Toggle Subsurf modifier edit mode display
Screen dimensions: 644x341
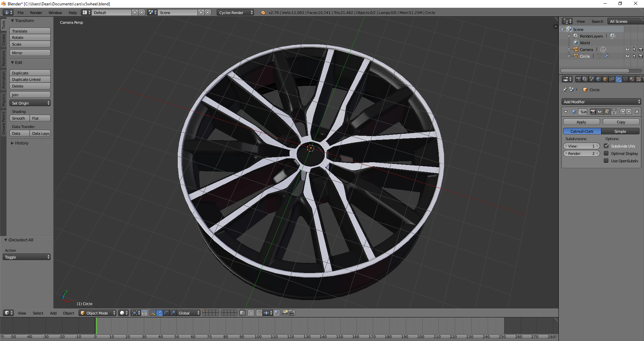pyautogui.click(x=607, y=112)
